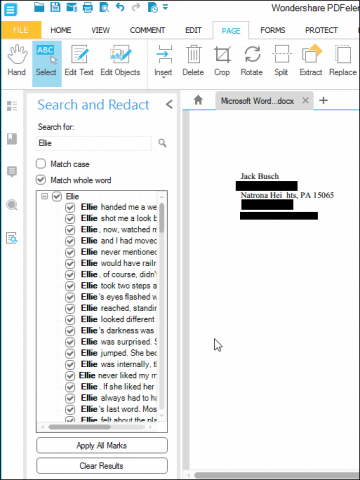Click the Split document icon
Viewport: 360px width, 480px height.
[x=281, y=61]
